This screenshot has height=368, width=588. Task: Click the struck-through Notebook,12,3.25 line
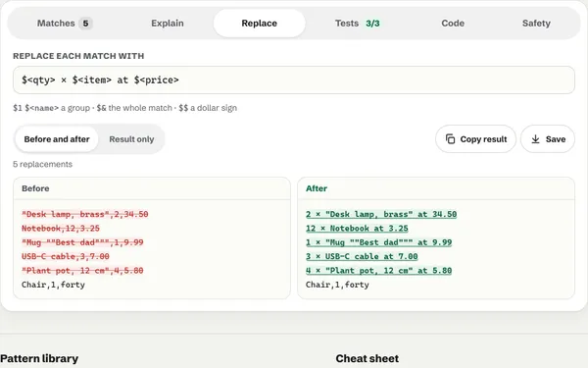coord(61,229)
